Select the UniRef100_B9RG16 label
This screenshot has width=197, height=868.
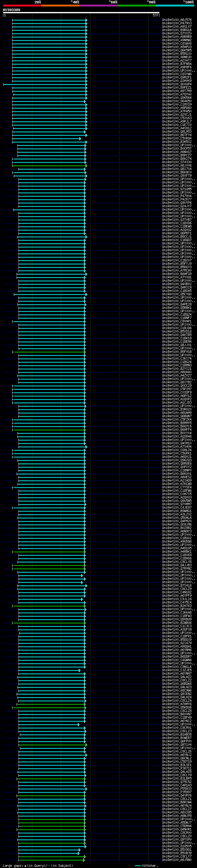(x=177, y=30)
